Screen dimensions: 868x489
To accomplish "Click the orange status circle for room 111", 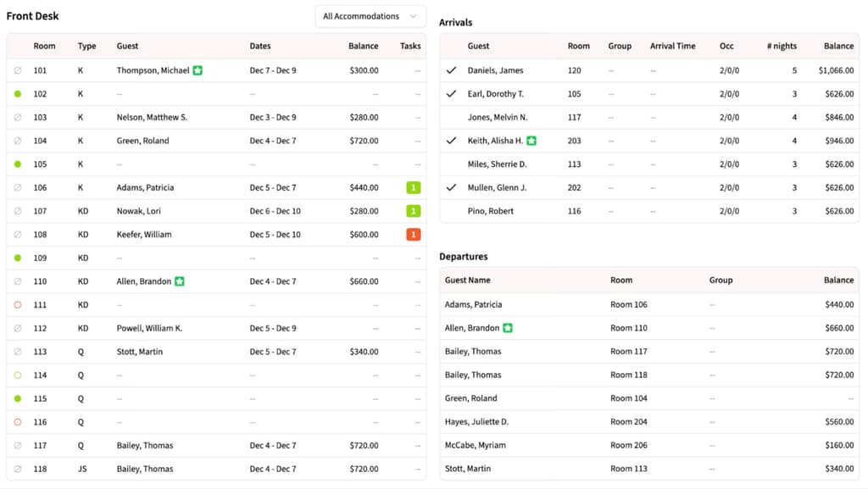I will coord(18,304).
